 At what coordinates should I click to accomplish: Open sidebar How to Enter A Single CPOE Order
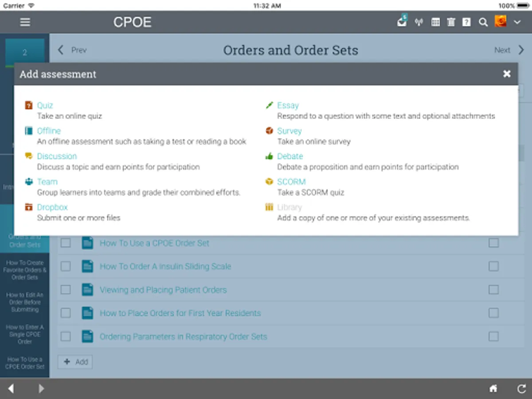[25, 334]
